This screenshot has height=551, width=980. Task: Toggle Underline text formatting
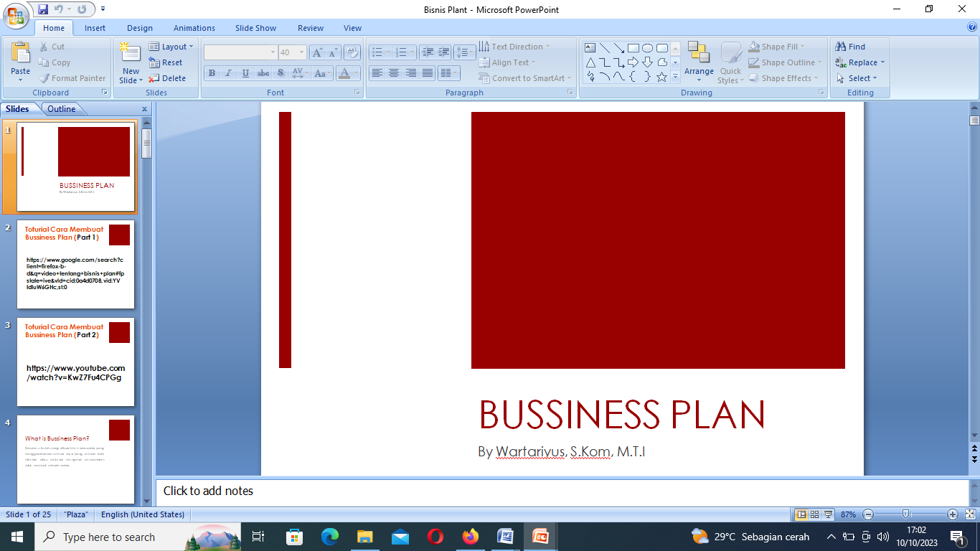(x=246, y=73)
